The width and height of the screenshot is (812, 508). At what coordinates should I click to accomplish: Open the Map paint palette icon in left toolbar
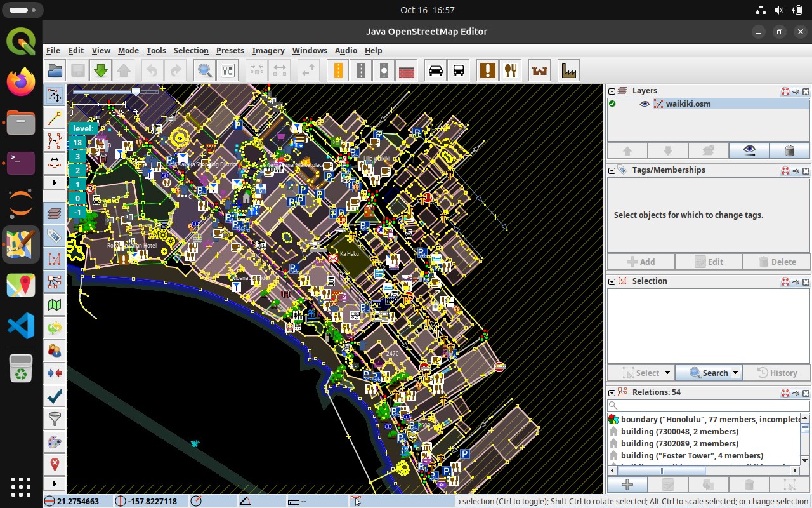tap(55, 441)
